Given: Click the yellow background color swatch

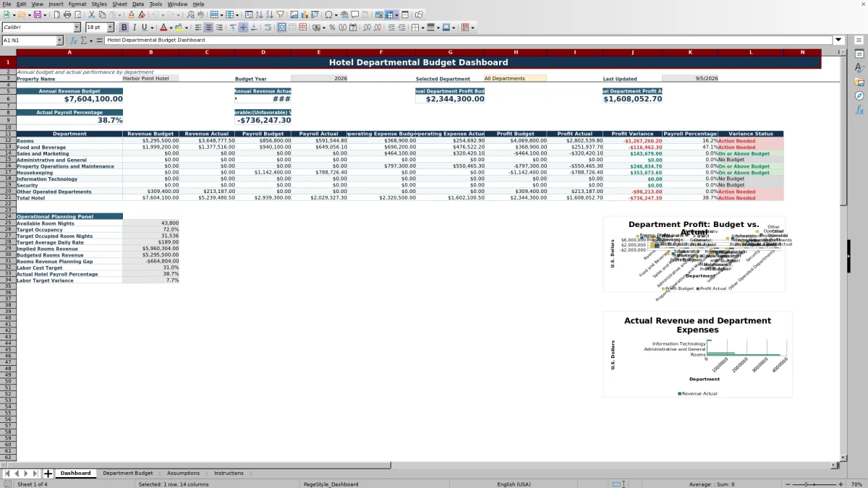Looking at the screenshot, I should (179, 27).
